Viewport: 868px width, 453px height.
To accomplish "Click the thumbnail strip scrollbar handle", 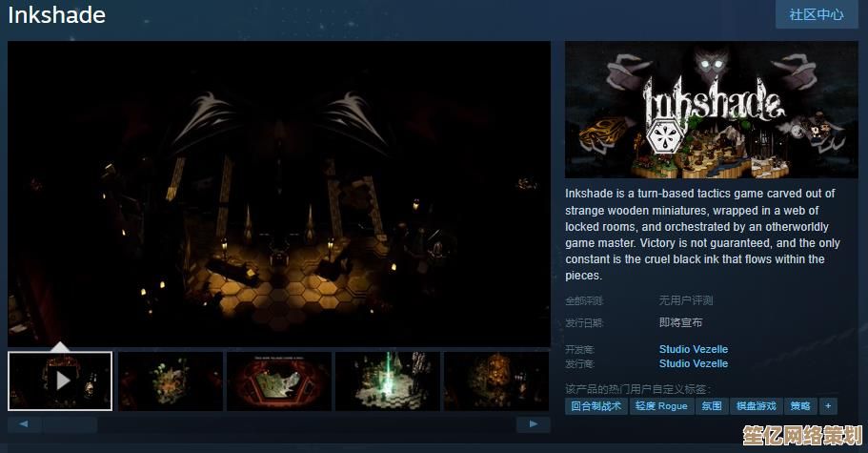I will tap(70, 424).
